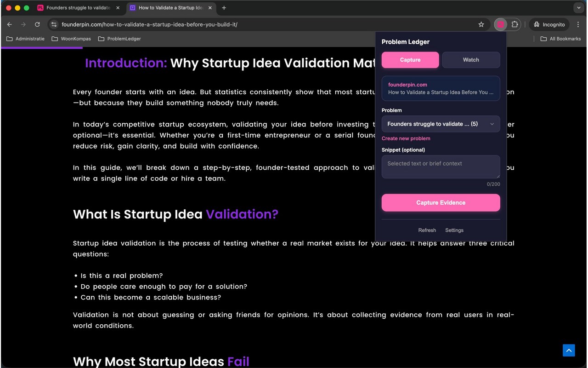Open the Chrome three-dot menu
The image size is (588, 368).
[x=578, y=24]
